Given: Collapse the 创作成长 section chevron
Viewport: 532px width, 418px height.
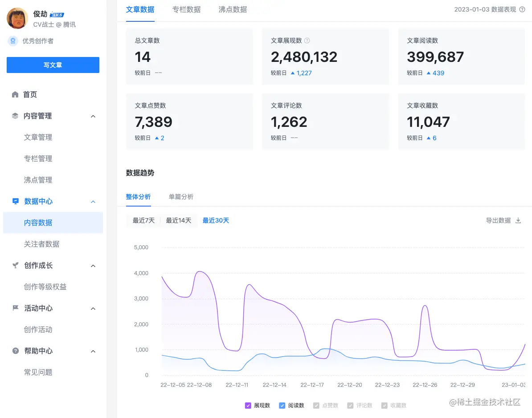Looking at the screenshot, I should pyautogui.click(x=93, y=266).
